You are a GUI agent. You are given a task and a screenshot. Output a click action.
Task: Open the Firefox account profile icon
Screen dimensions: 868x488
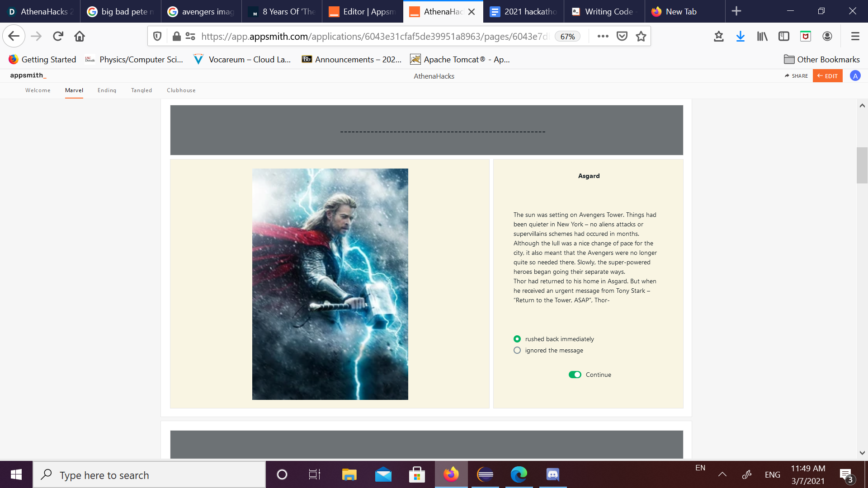827,36
